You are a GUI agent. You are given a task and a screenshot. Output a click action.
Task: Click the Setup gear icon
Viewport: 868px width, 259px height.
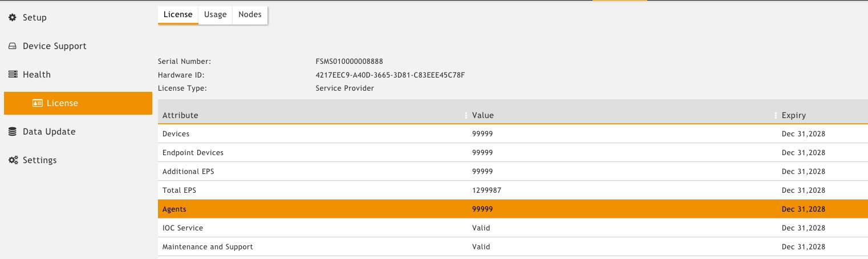(13, 18)
